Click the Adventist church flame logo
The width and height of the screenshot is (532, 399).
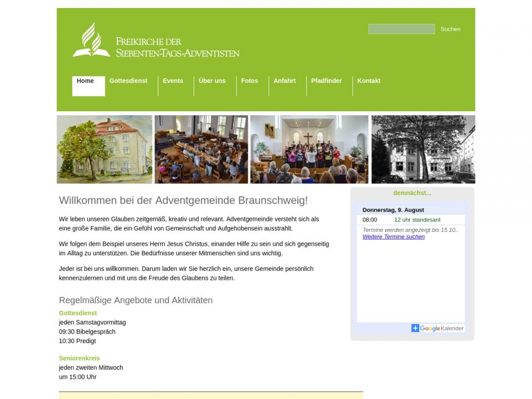pos(92,40)
